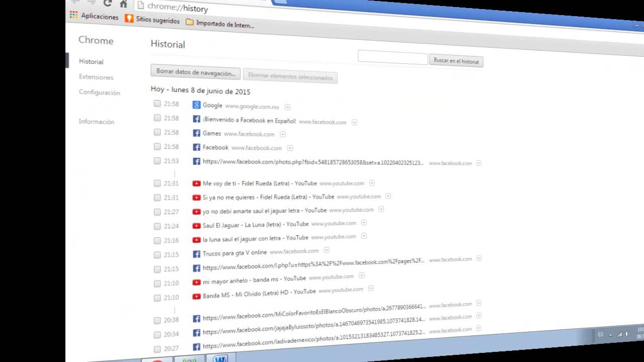
Task: Click Facebook favicon beside jajajaByluissoto link
Action: coord(197,332)
